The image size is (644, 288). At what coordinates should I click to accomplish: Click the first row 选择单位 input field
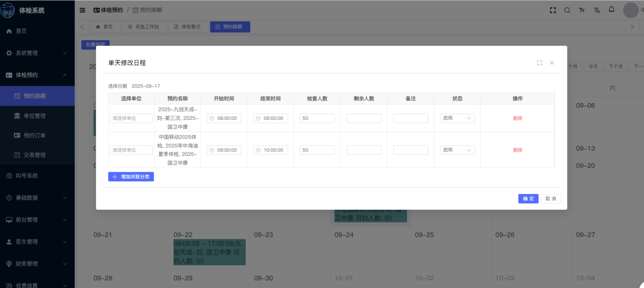131,118
